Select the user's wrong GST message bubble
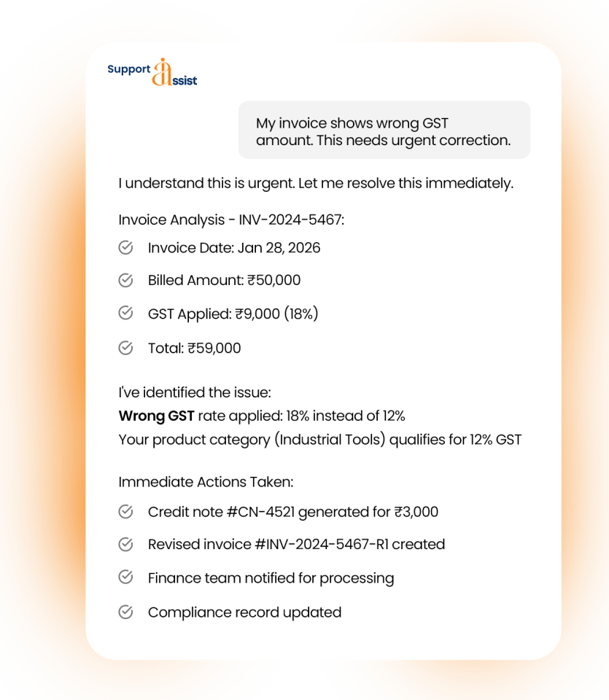 [x=384, y=131]
